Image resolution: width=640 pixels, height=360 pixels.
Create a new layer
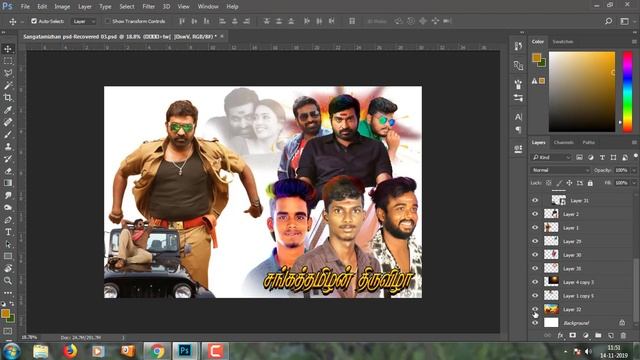tap(611, 336)
